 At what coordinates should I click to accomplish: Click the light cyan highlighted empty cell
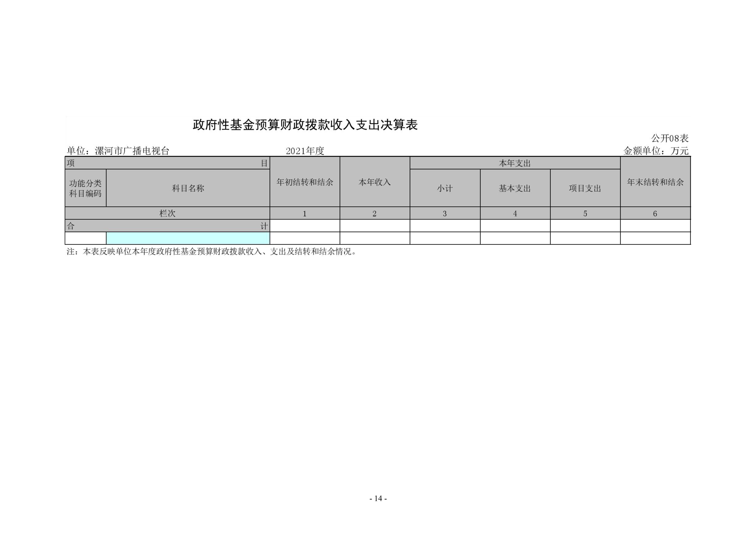point(188,238)
